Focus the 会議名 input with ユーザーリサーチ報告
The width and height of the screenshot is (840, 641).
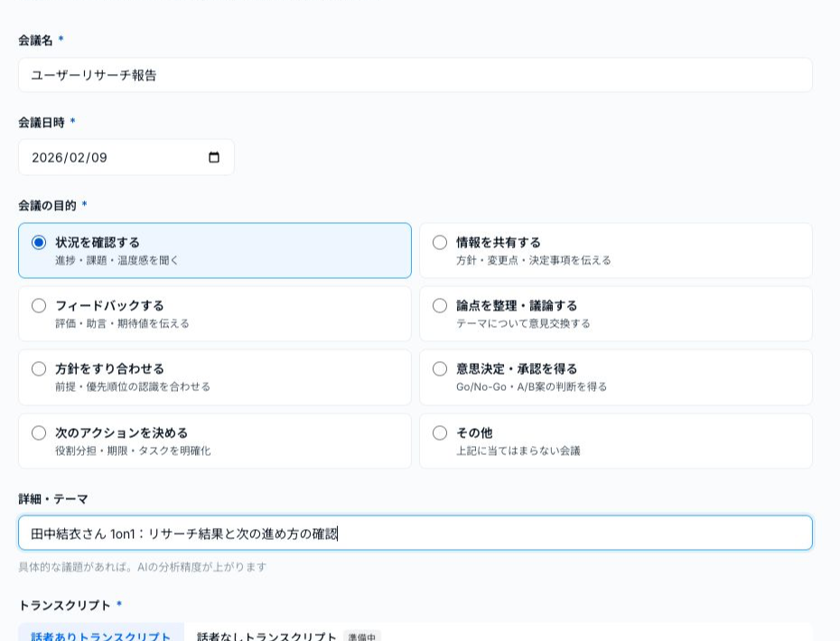415,75
